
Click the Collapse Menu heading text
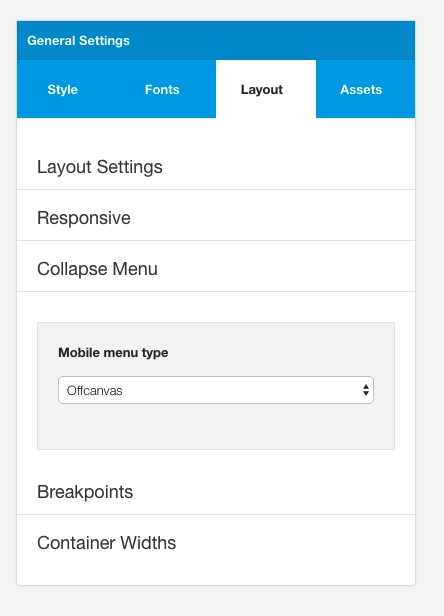click(x=97, y=269)
